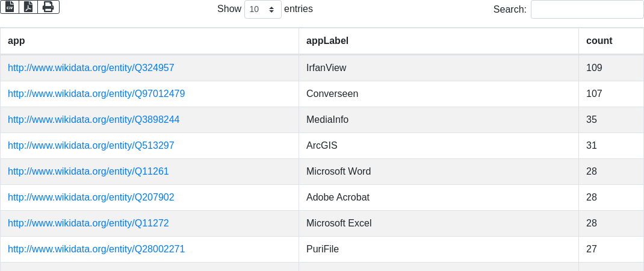Open the entries per page dropdown
The width and height of the screenshot is (644, 271).
click(x=263, y=9)
